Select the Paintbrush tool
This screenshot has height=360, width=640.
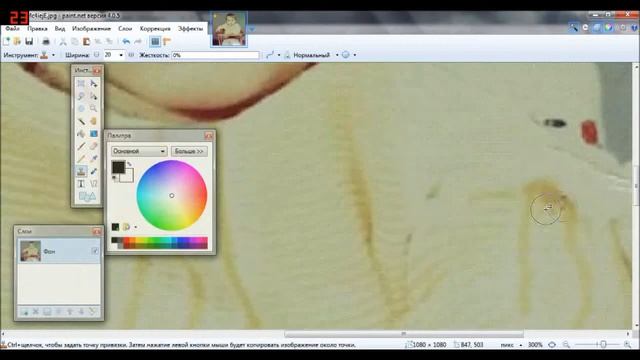pyautogui.click(x=81, y=146)
